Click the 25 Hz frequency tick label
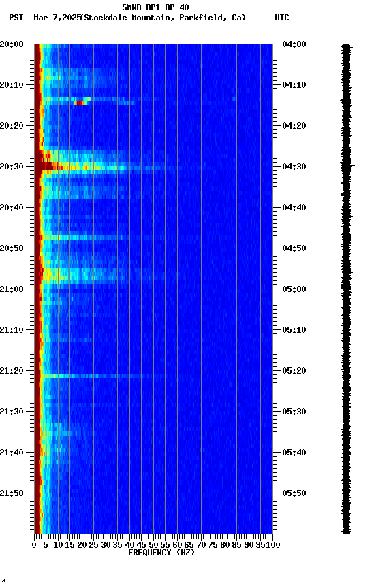 point(93,545)
